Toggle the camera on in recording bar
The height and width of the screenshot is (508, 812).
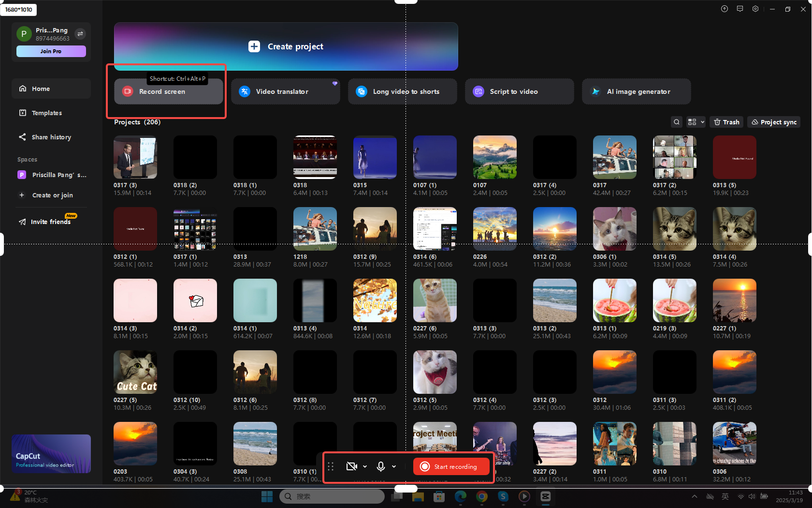pyautogui.click(x=352, y=466)
